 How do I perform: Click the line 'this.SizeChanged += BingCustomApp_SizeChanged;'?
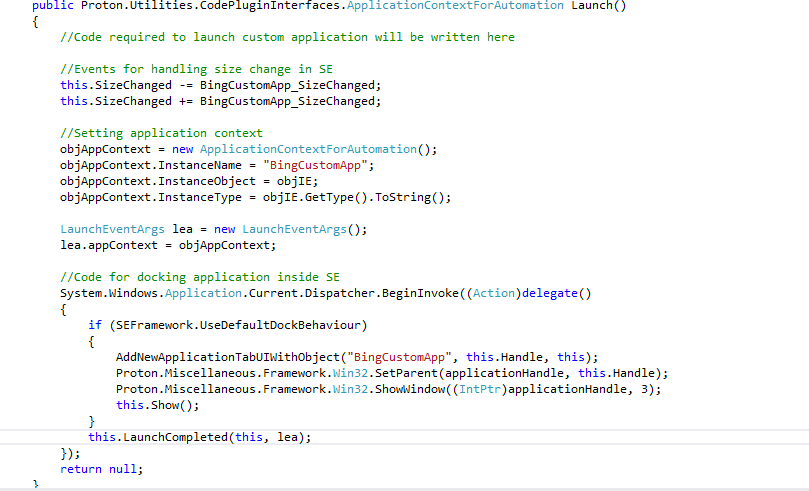(x=220, y=101)
